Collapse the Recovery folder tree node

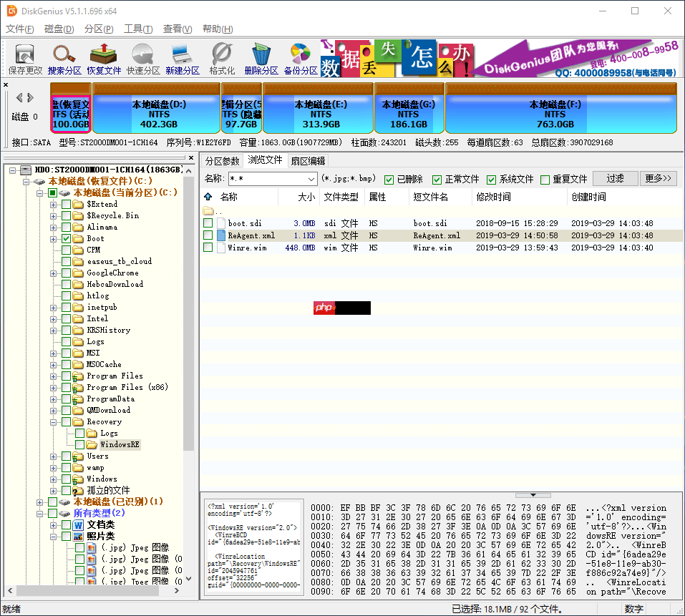(x=54, y=422)
